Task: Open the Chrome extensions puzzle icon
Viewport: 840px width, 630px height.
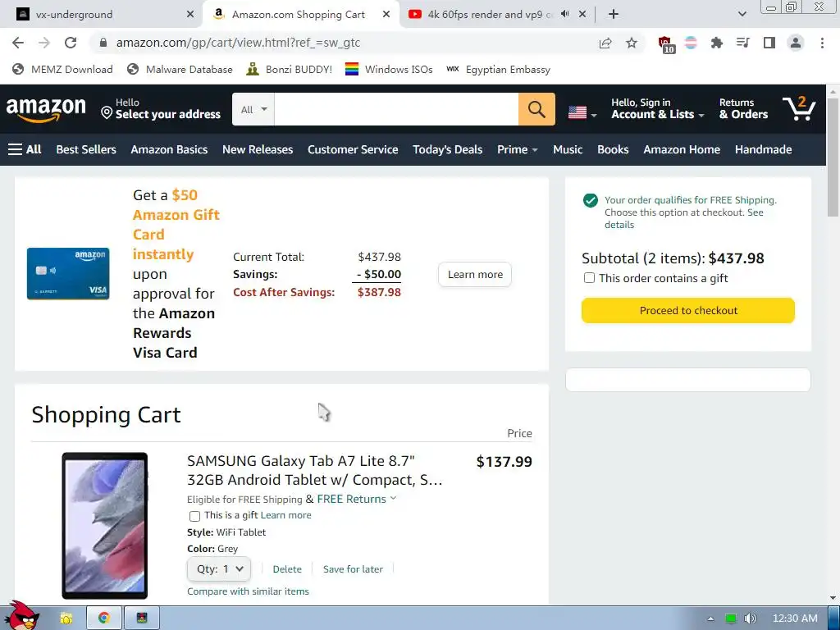Action: [x=717, y=43]
